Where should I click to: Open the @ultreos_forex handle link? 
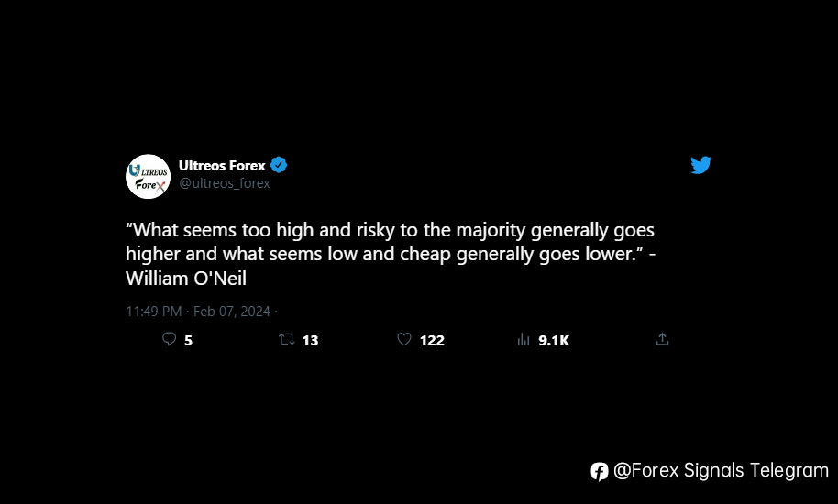225,183
